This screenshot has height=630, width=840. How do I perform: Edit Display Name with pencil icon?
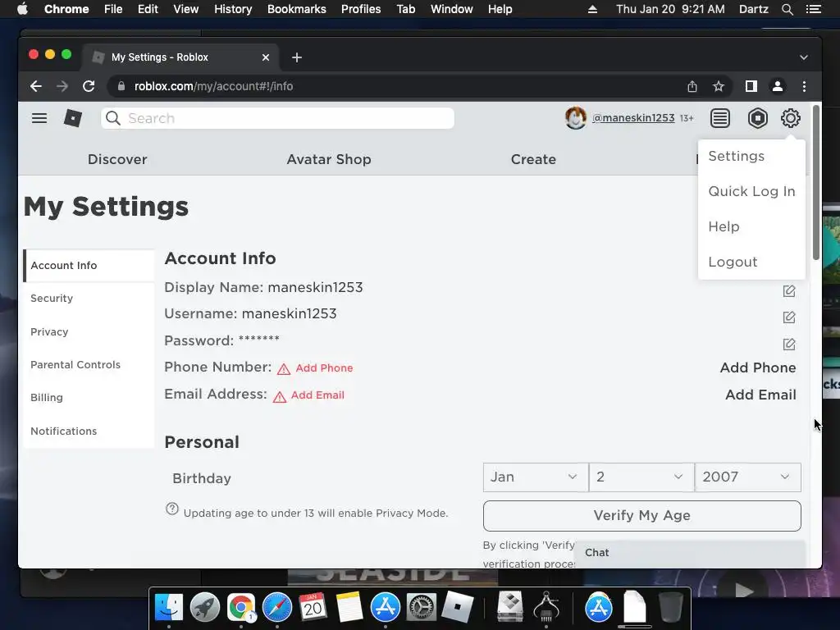tap(788, 291)
